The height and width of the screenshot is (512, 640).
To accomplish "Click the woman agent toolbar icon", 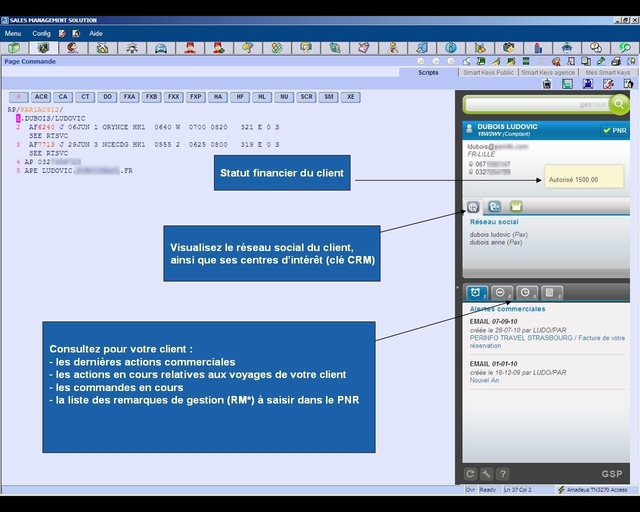I will tap(73, 48).
